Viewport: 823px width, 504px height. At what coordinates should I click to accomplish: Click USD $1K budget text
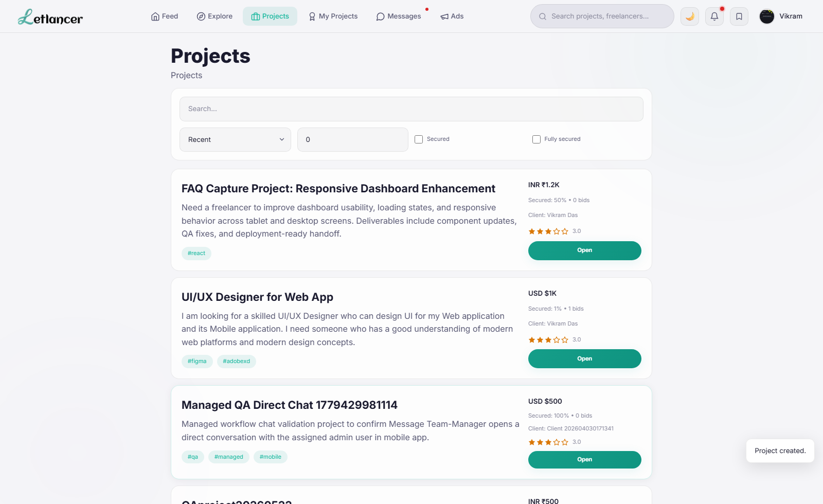542,294
